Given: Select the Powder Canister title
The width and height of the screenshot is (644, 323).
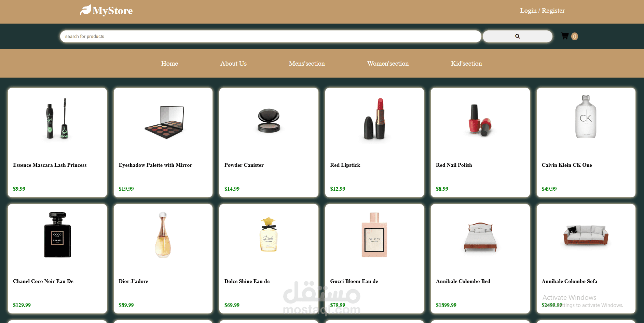Looking at the screenshot, I should (244, 165).
